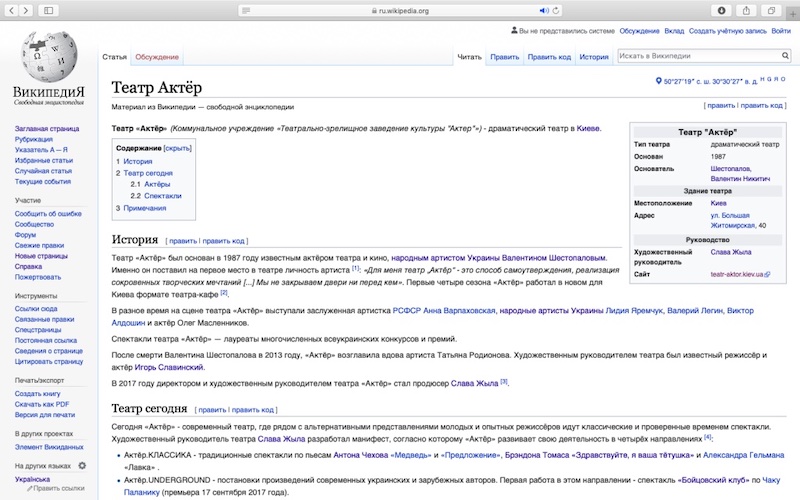Open Reader view icon in address bar
Image resolution: width=800 pixels, height=500 pixels.
point(246,10)
